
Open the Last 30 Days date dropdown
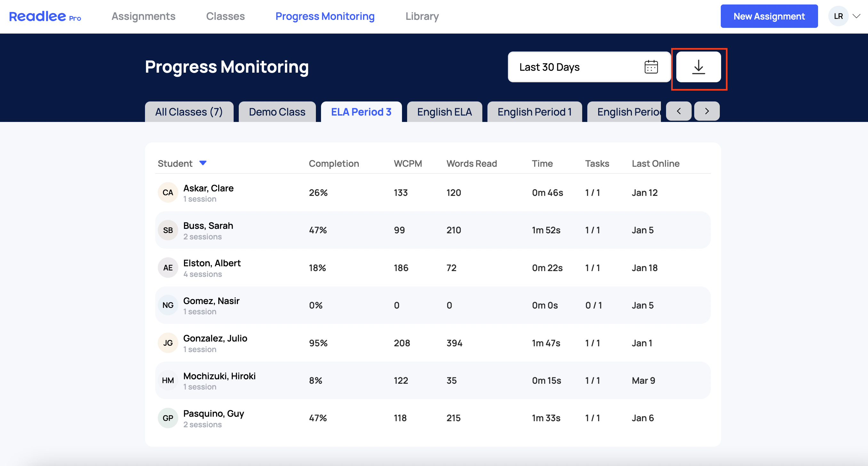tap(589, 67)
